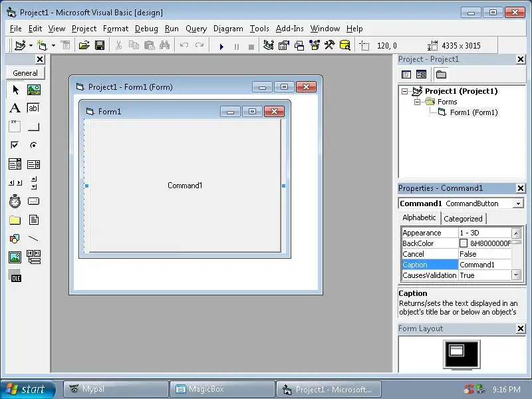Select the DirListBox folder tool
Screen dimensions: 532x399
pyautogui.click(x=15, y=220)
